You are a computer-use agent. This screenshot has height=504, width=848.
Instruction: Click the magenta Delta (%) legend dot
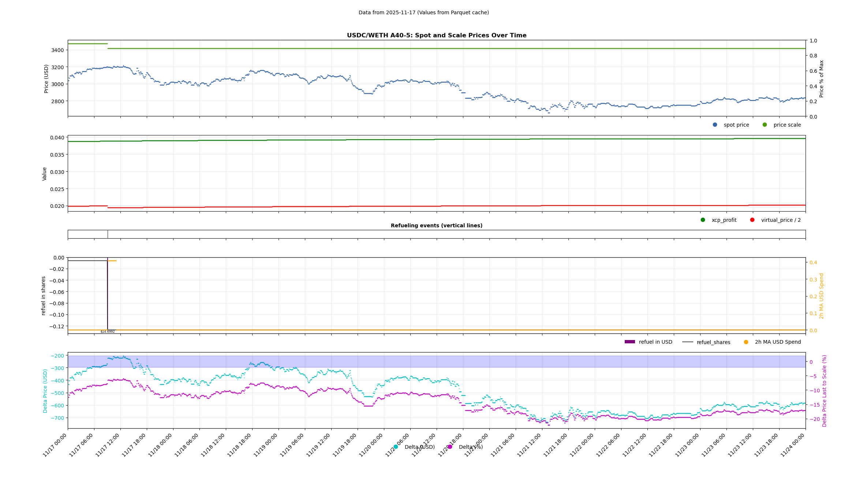coord(450,447)
